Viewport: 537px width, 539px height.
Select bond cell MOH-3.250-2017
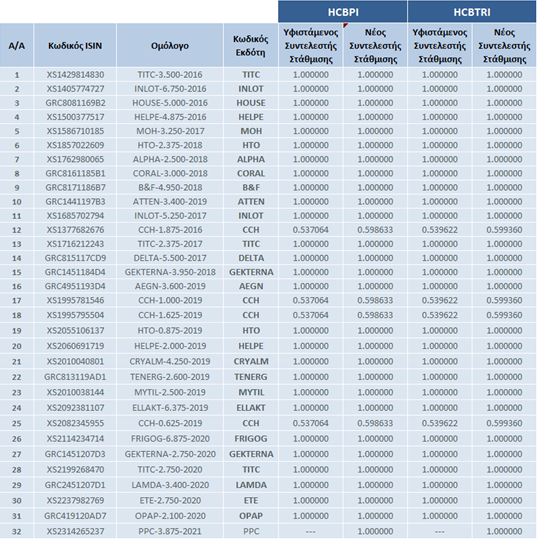point(170,131)
